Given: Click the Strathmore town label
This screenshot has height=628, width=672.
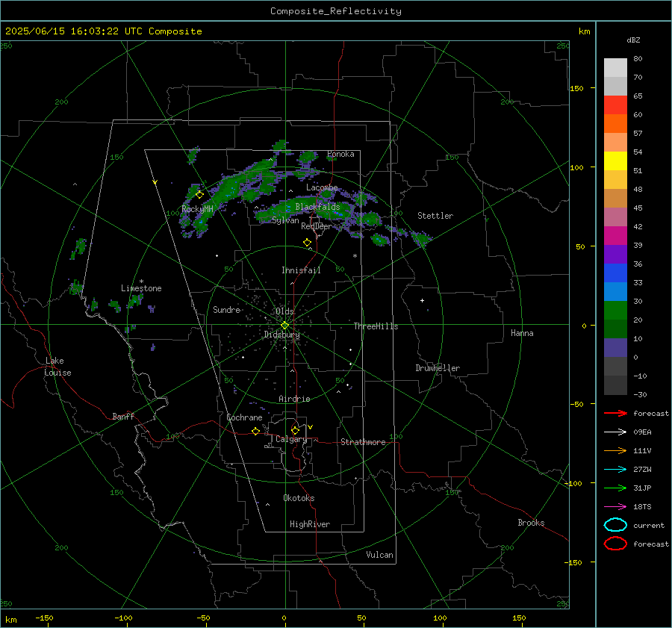Looking at the screenshot, I should pos(363,442).
